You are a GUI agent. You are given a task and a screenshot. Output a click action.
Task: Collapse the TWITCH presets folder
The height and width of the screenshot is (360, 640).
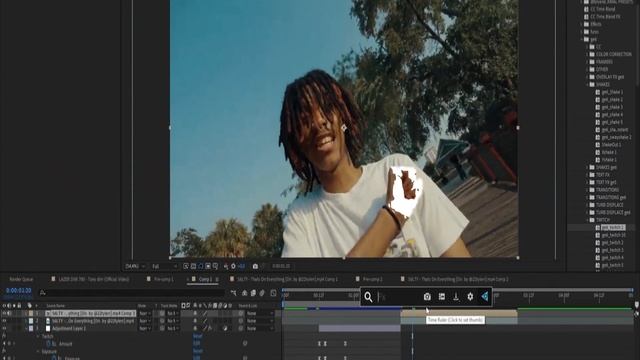[587, 220]
